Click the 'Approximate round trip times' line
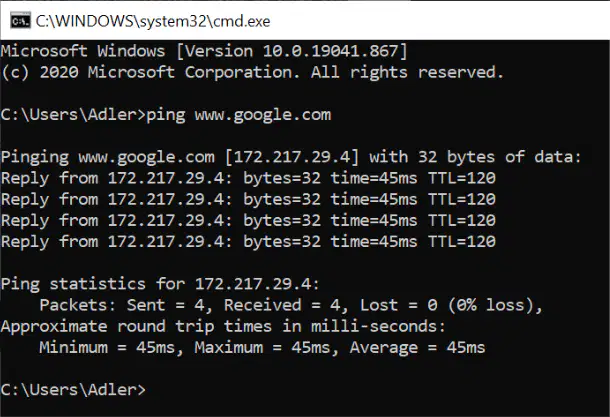 [x=223, y=326]
